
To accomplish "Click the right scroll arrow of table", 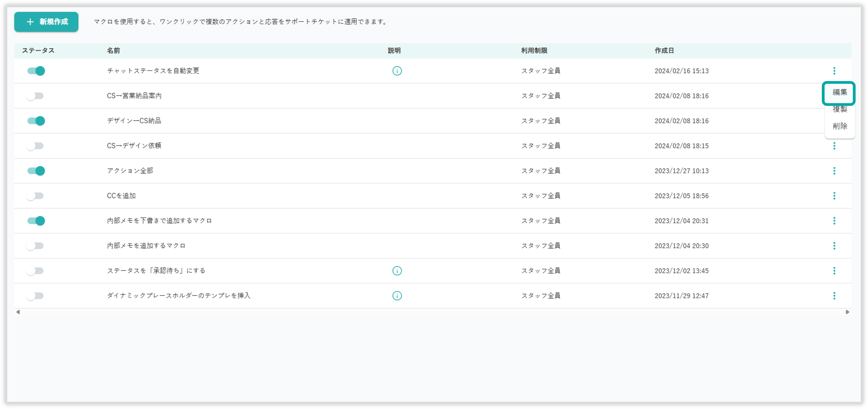I will point(847,312).
